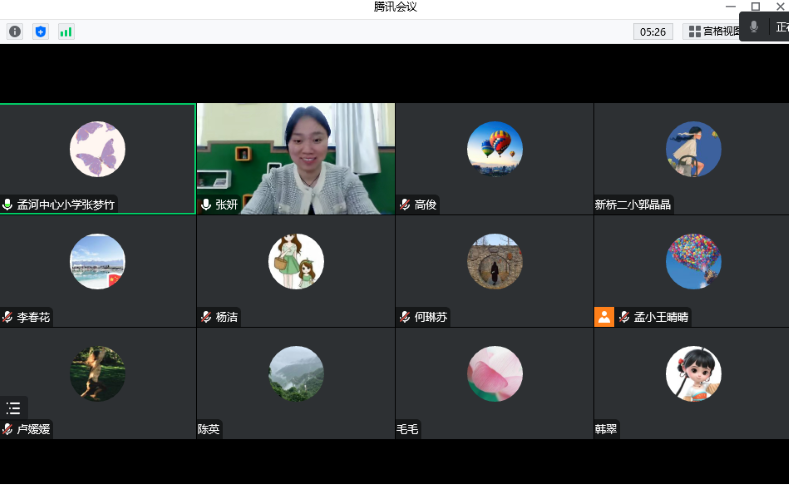Click 何琳苏's name label

[431, 318]
